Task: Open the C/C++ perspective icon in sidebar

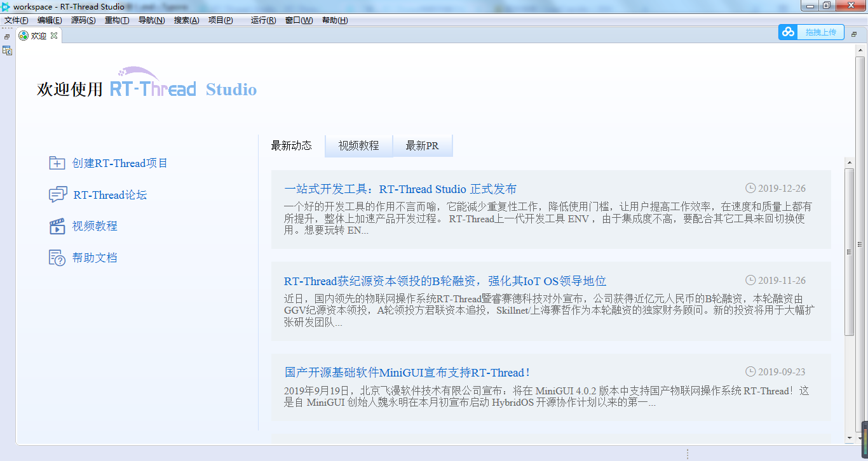Action: [x=7, y=50]
